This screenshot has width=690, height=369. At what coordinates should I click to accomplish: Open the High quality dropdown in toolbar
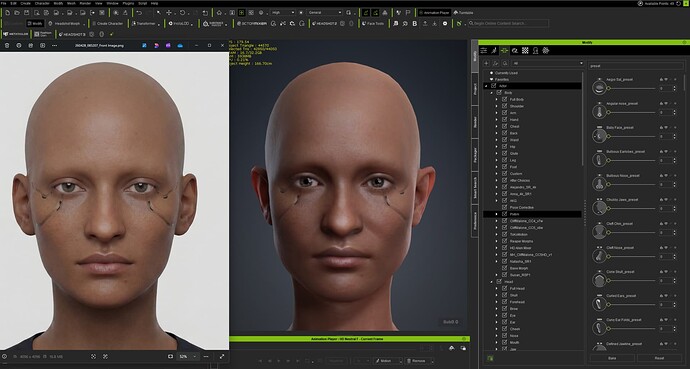pyautogui.click(x=283, y=13)
